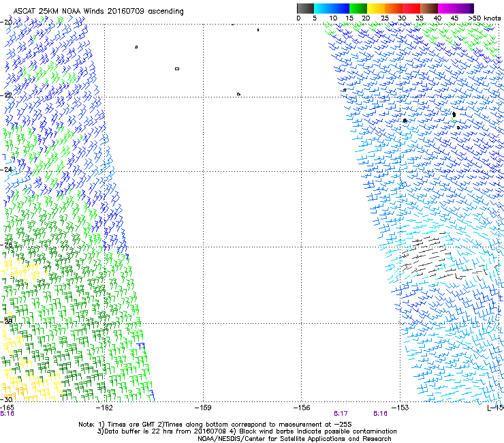Click the orange 25-30 knots color segment

click(x=394, y=8)
